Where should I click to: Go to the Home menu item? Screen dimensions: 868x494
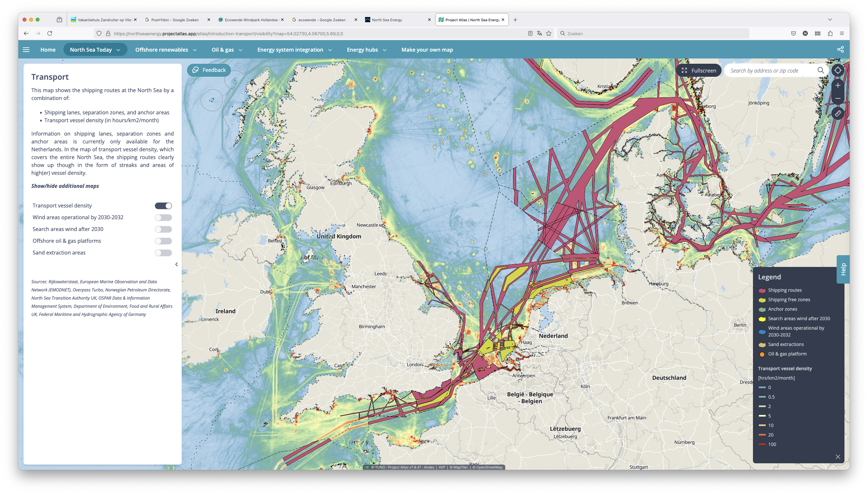pyautogui.click(x=48, y=50)
